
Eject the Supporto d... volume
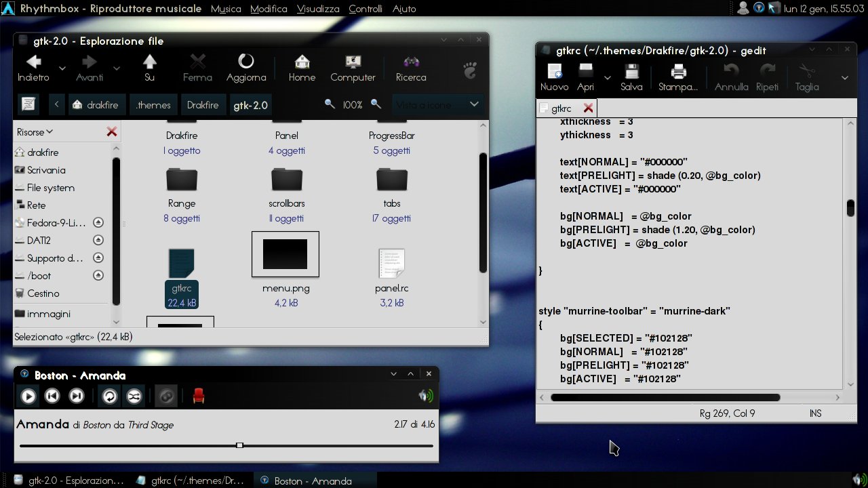click(98, 258)
